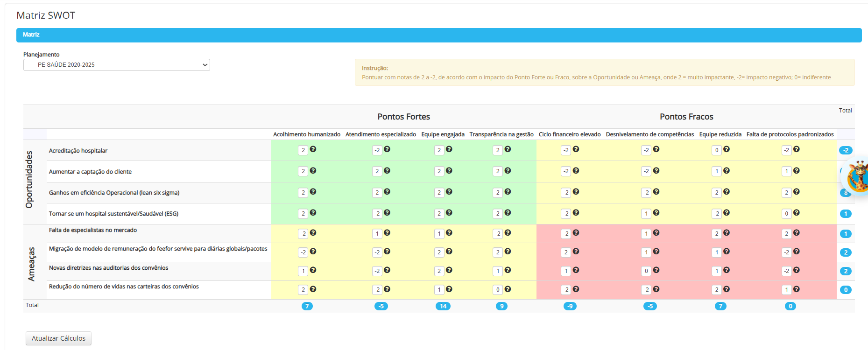Click help icon for Acreditação hospitalar / Atendimento especializado
This screenshot has height=350, width=868.
tap(387, 149)
